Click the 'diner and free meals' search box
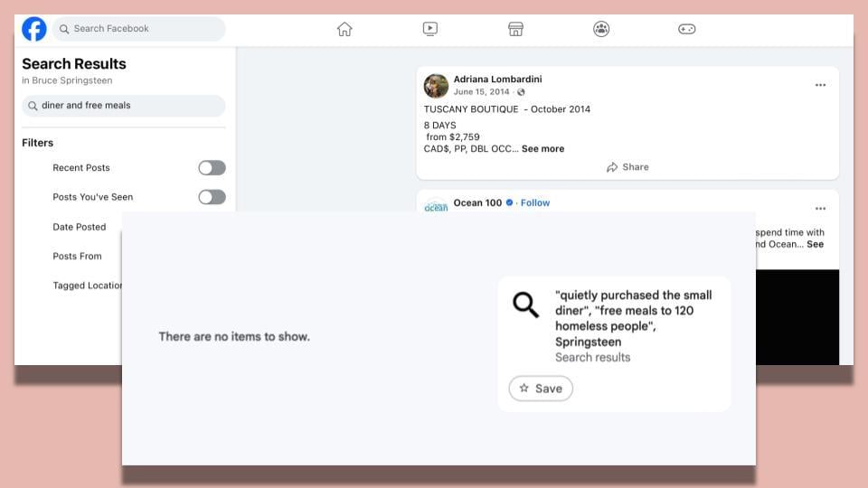This screenshot has height=488, width=868. click(124, 106)
